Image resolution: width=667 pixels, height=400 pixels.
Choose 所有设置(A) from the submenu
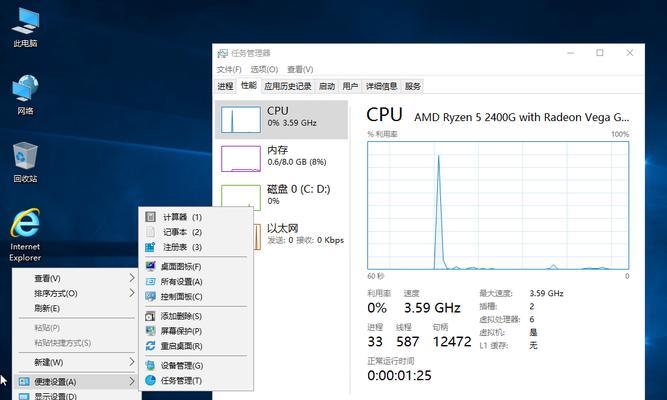(x=181, y=282)
